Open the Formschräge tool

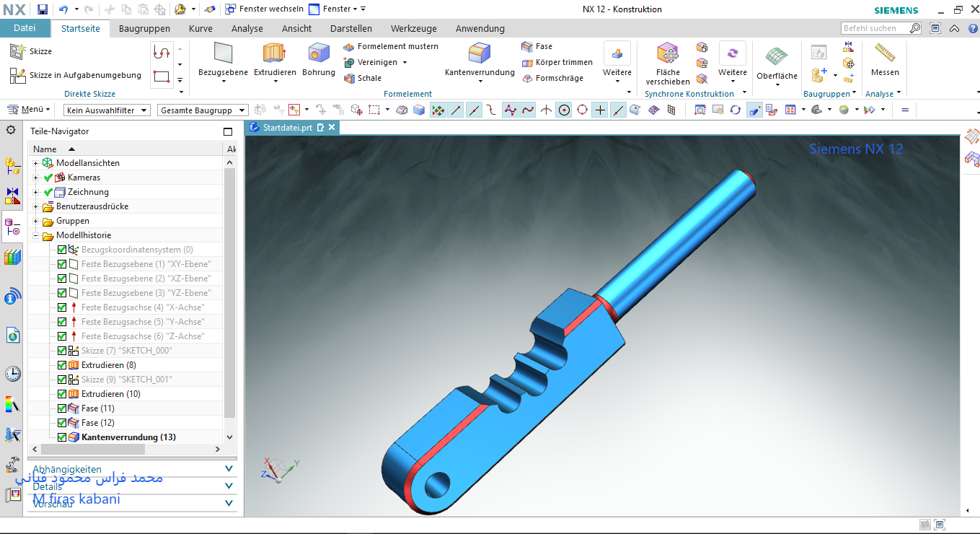tap(552, 78)
